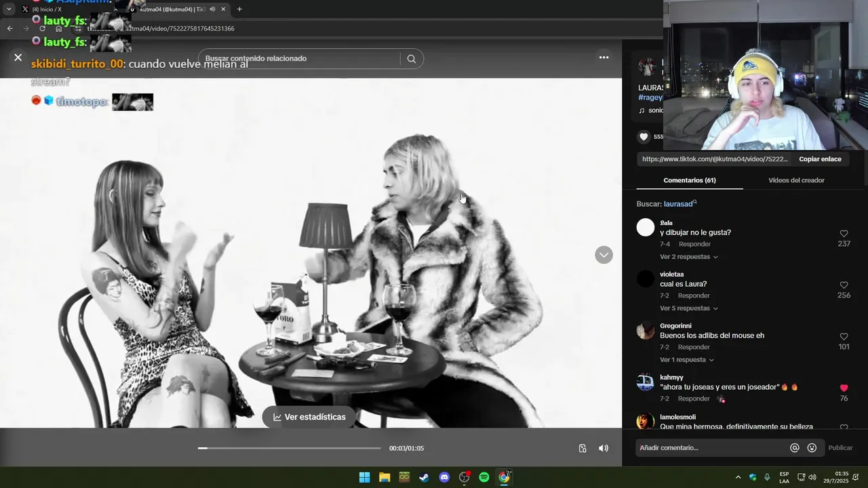Click the Publicar button
This screenshot has height=488, width=868.
click(840, 448)
